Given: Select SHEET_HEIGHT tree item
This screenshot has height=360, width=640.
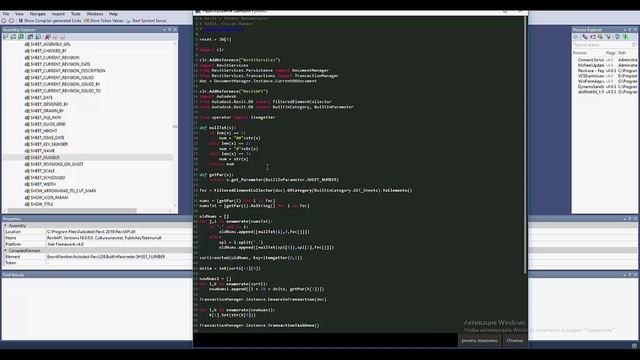Looking at the screenshot, I should (44, 131).
